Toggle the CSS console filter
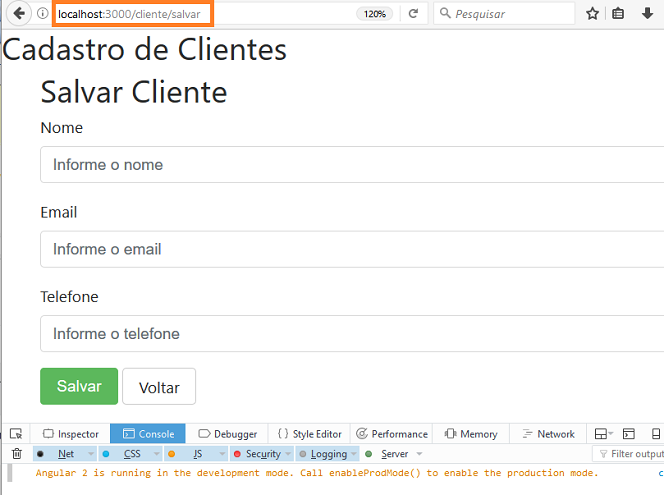The height and width of the screenshot is (495, 664). click(x=125, y=454)
